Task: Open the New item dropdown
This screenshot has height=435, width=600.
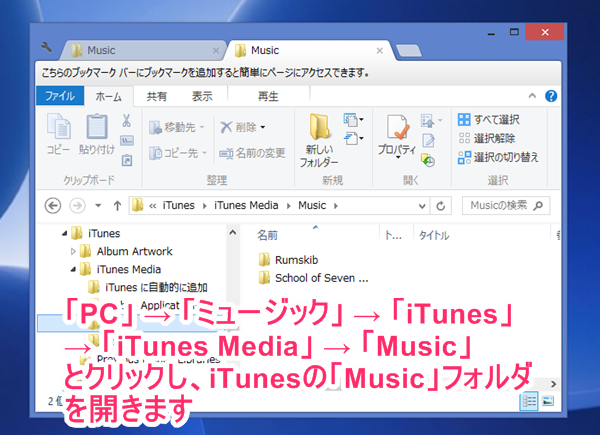Action: pyautogui.click(x=353, y=119)
